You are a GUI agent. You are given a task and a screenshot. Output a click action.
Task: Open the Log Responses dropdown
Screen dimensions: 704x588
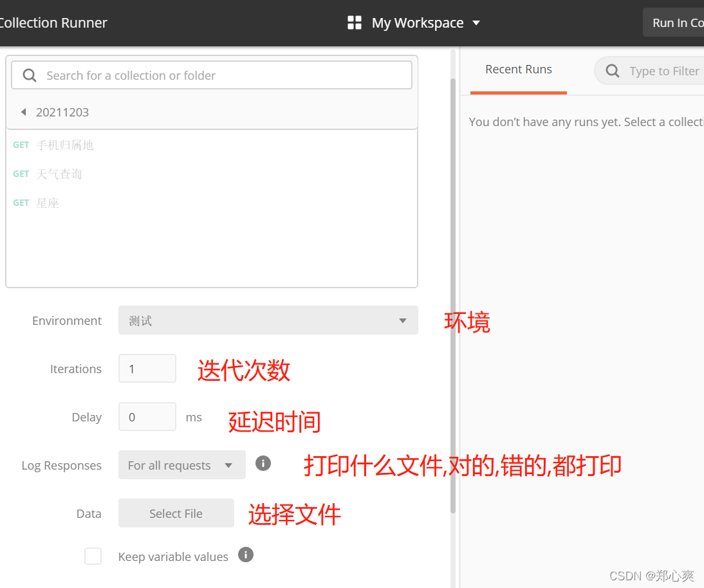pyautogui.click(x=182, y=465)
